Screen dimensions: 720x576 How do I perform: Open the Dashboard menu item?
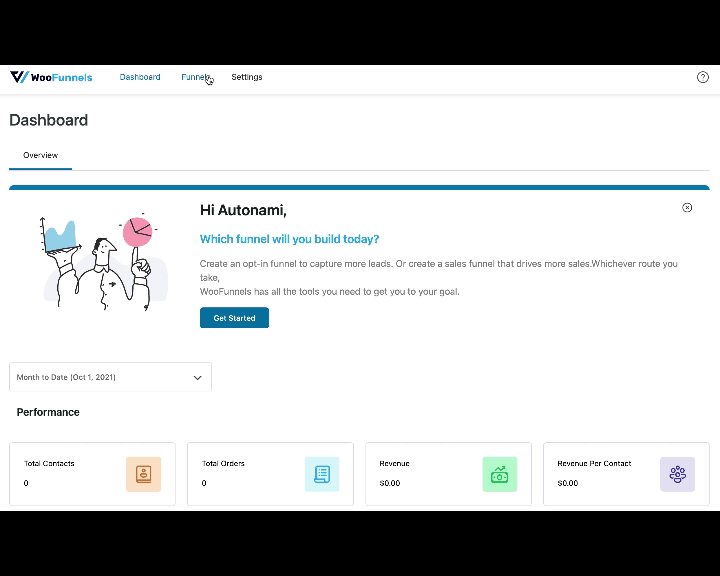coord(140,77)
